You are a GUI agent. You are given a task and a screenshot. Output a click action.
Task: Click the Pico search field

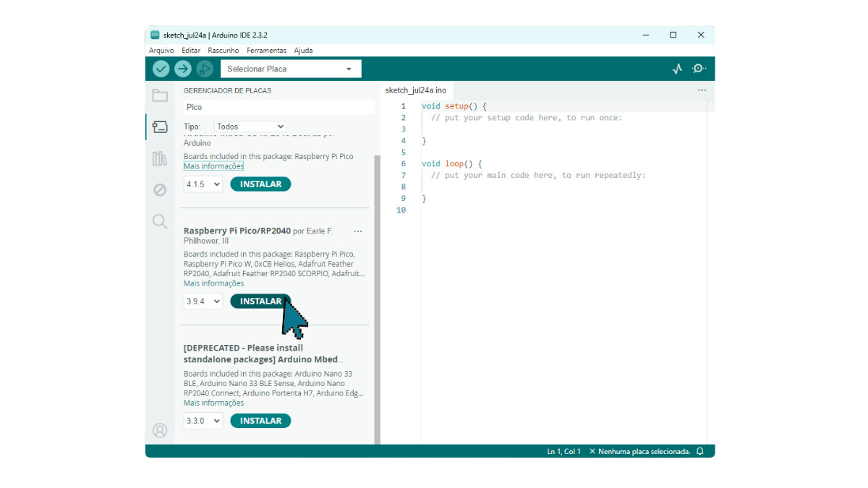[x=275, y=106]
